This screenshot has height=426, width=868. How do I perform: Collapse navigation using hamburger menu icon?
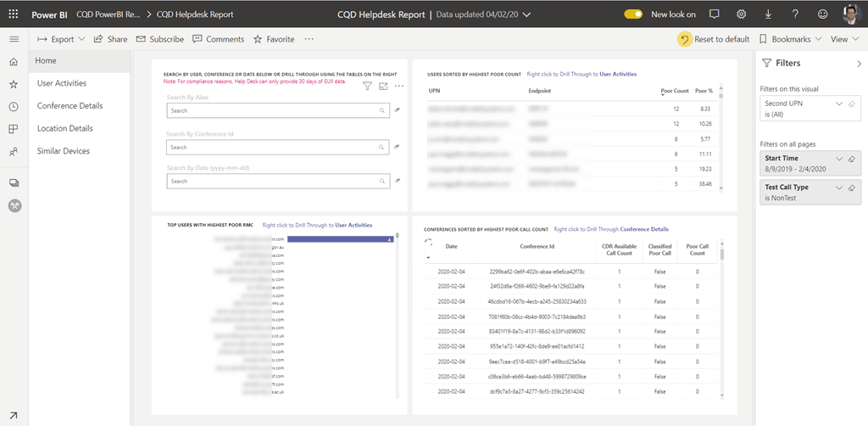[14, 39]
